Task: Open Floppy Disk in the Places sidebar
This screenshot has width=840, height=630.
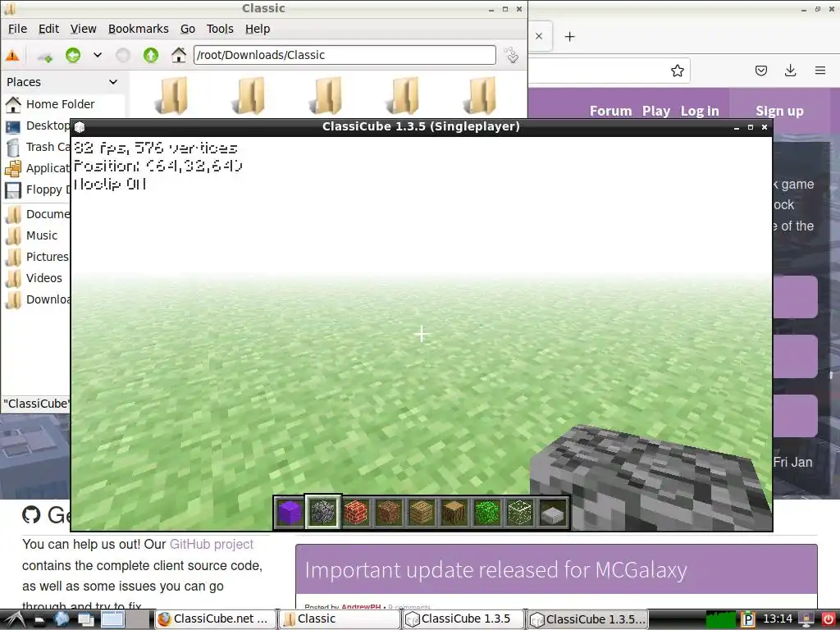Action: [38, 189]
